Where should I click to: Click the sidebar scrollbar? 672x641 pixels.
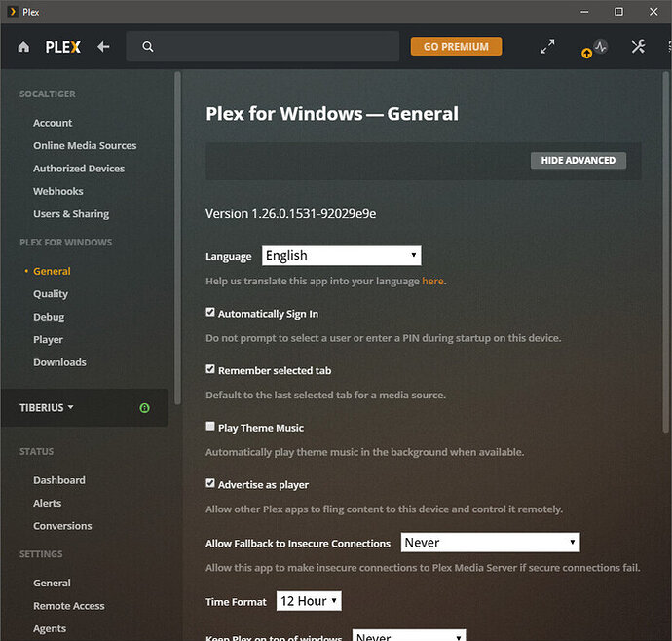(177, 238)
